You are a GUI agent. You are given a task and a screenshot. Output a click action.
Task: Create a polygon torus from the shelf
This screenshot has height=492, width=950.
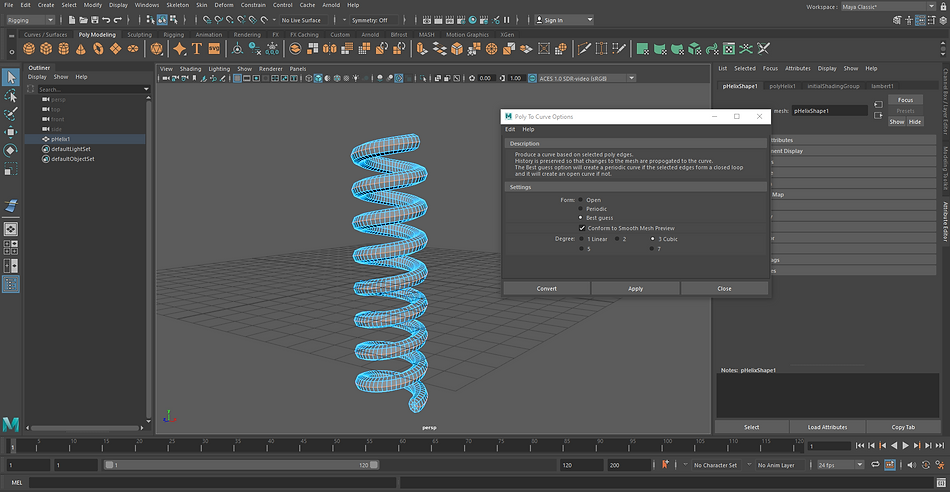pyautogui.click(x=98, y=48)
